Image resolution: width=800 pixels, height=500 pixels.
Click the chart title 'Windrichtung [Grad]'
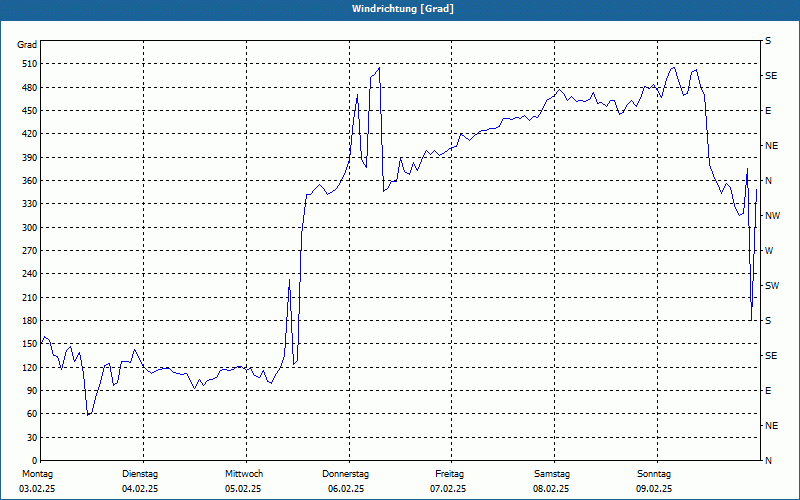point(403,9)
